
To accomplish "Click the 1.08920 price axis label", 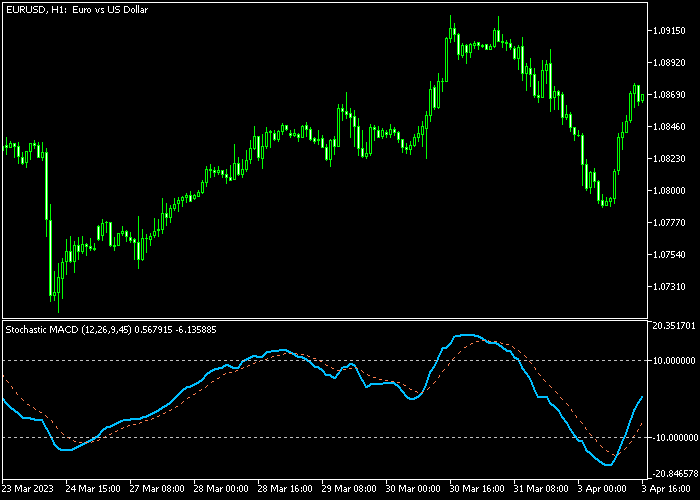I will 669,62.
